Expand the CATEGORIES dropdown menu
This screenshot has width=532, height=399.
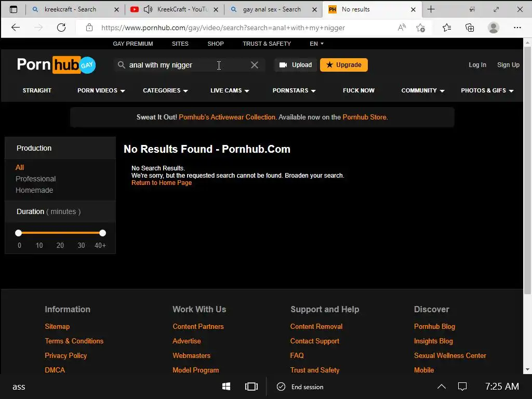(165, 90)
